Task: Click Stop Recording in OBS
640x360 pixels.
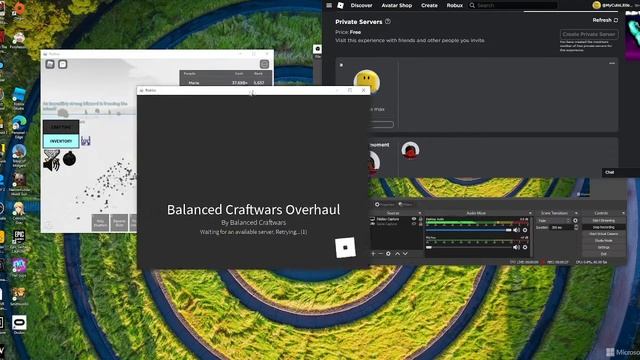Action: [604, 227]
